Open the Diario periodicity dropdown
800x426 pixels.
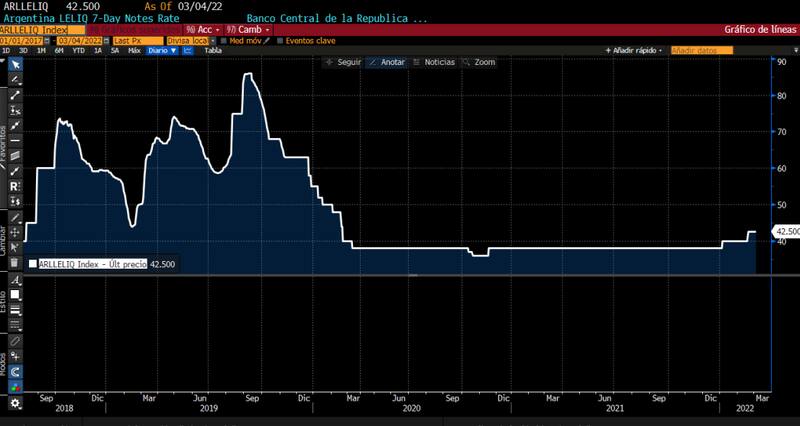coord(162,50)
